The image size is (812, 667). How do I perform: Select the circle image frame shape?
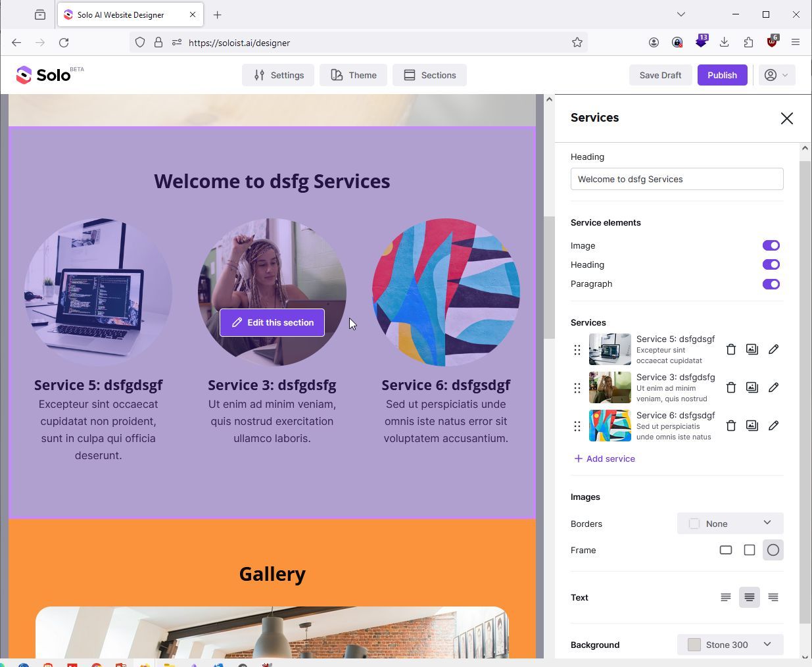[x=773, y=550]
